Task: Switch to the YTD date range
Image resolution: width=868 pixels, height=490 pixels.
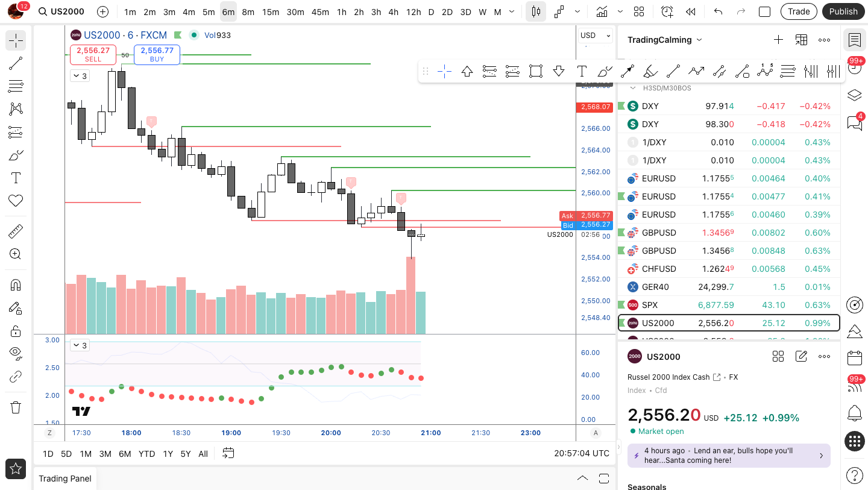Action: click(146, 454)
